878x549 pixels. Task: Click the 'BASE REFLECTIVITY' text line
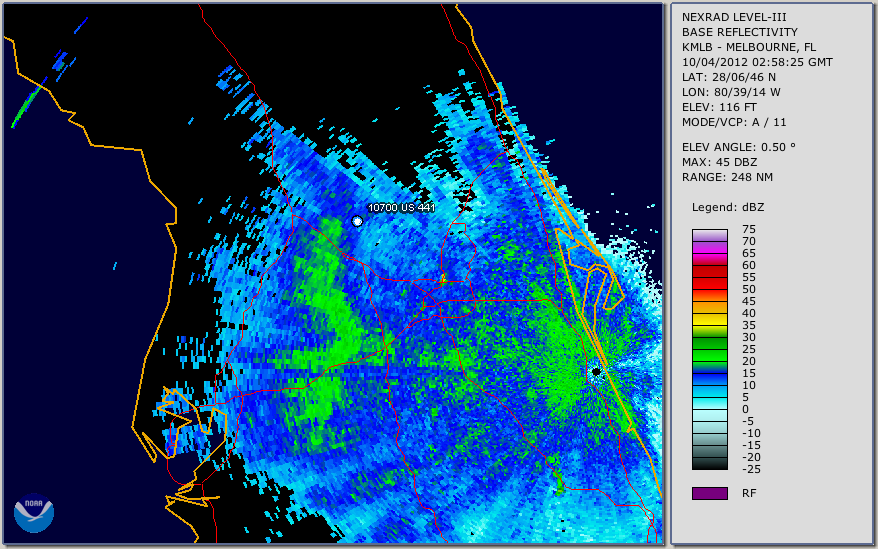point(740,32)
